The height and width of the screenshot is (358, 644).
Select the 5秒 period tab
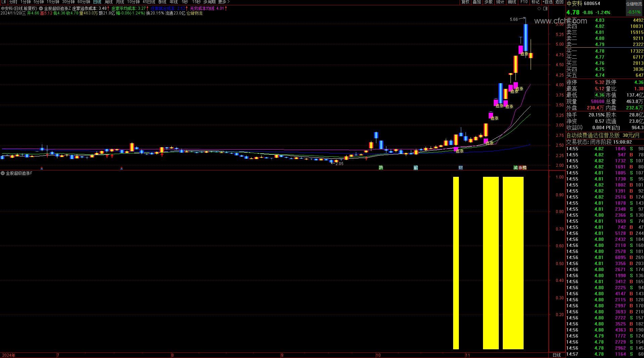click(185, 2)
